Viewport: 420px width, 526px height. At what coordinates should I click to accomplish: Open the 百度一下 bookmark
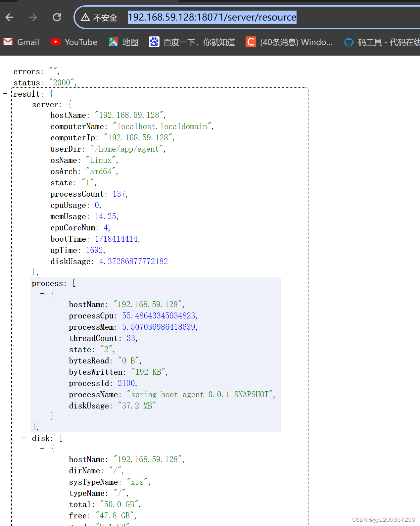(192, 42)
